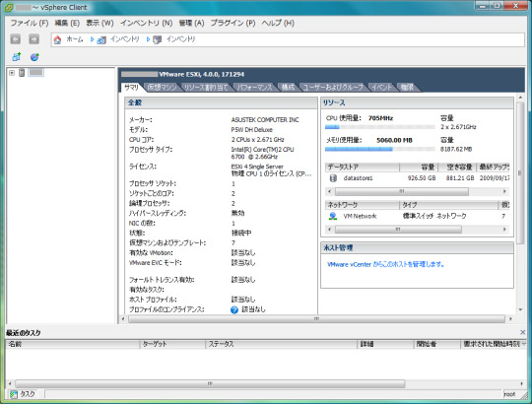Click the new virtual machine toolbar icon

click(x=17, y=57)
